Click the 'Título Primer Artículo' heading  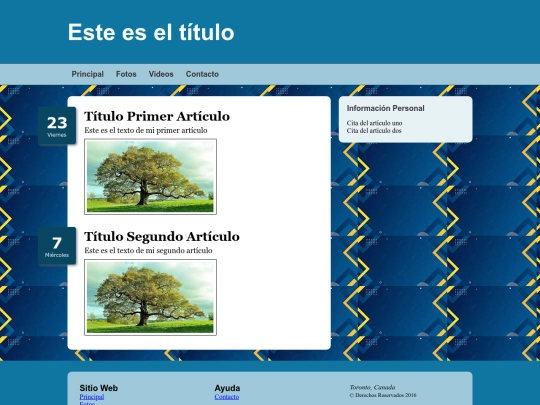pos(157,116)
